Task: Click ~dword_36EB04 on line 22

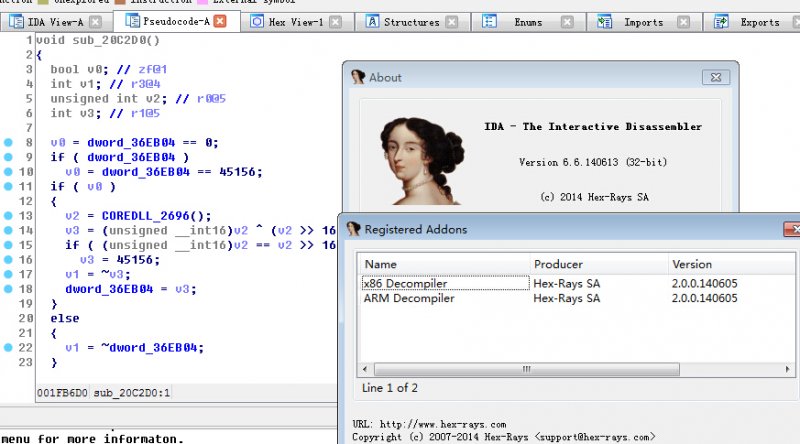Action: (x=149, y=348)
